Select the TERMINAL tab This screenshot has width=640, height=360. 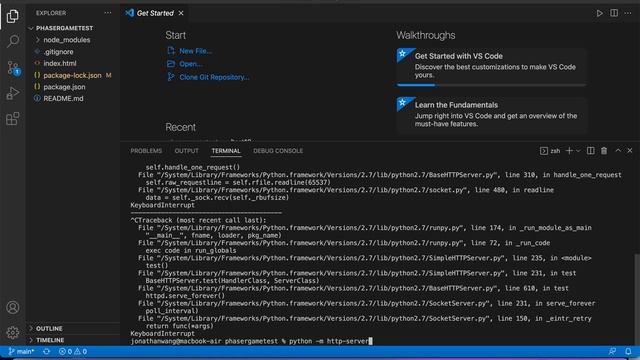[x=226, y=151]
